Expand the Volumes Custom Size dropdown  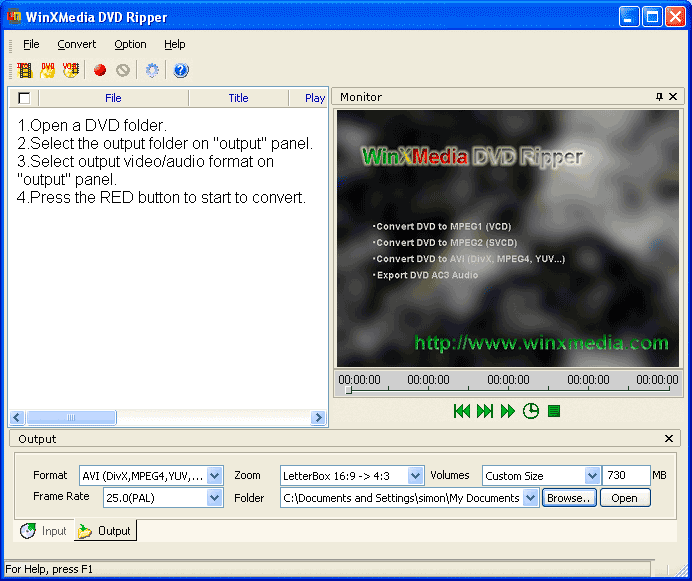(x=592, y=476)
